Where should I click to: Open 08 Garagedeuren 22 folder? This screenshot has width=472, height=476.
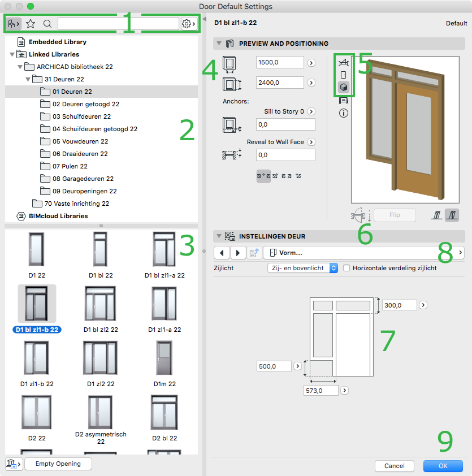point(83,179)
